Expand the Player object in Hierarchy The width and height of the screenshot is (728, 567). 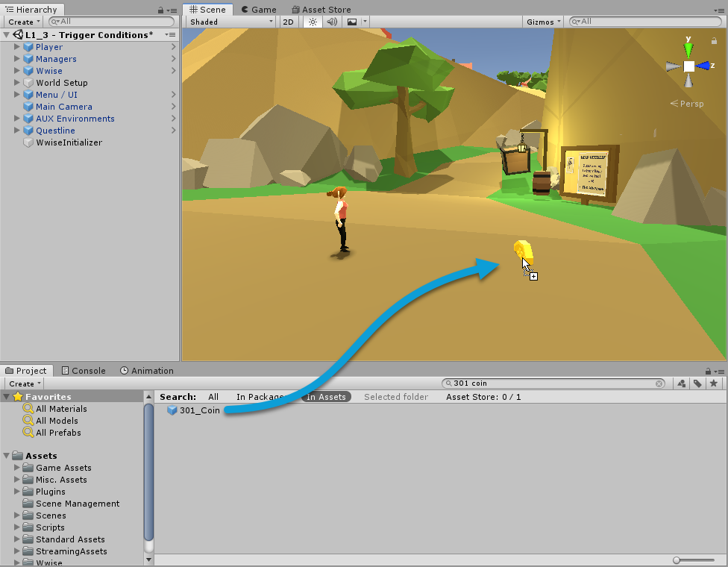point(18,47)
